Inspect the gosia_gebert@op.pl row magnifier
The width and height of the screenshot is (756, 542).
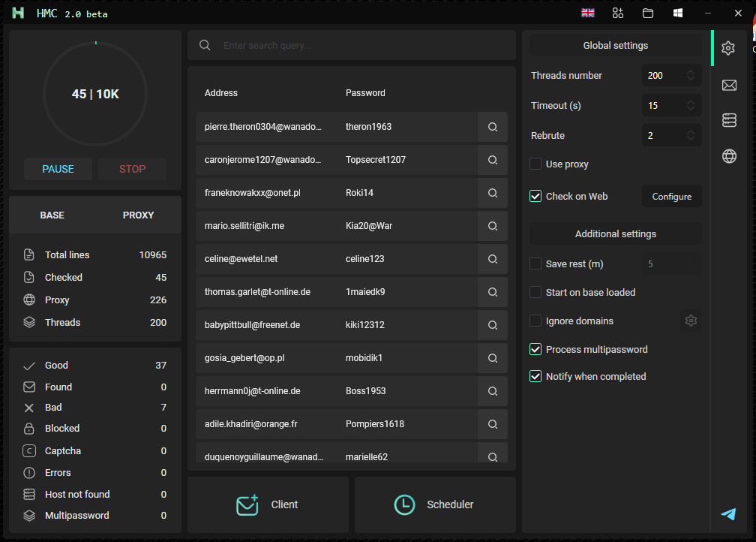[492, 358]
